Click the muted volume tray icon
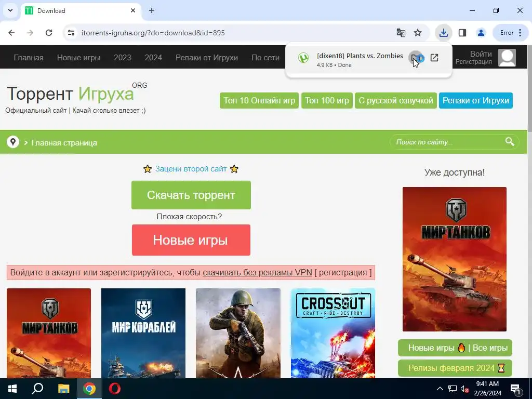 464,389
